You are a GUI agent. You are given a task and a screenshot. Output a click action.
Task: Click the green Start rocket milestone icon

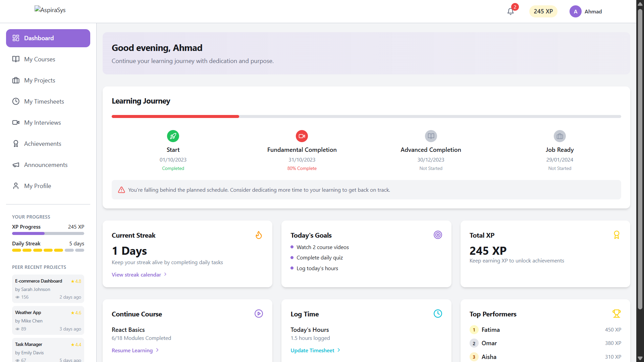pyautogui.click(x=173, y=136)
